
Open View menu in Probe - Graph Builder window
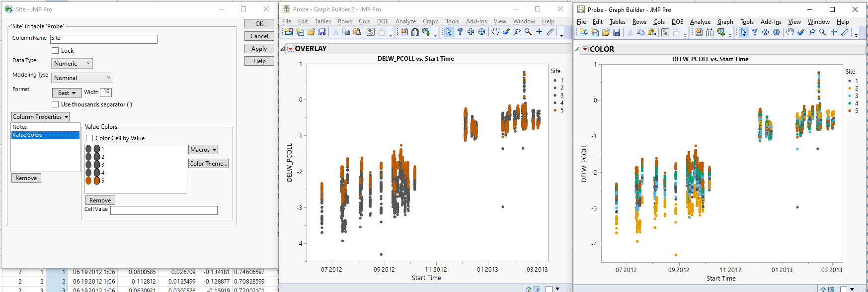794,22
